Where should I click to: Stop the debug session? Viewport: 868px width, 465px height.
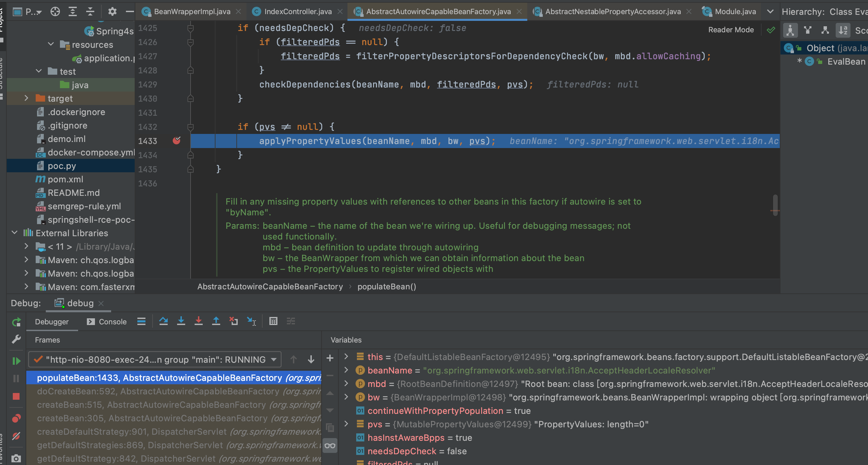pyautogui.click(x=16, y=397)
